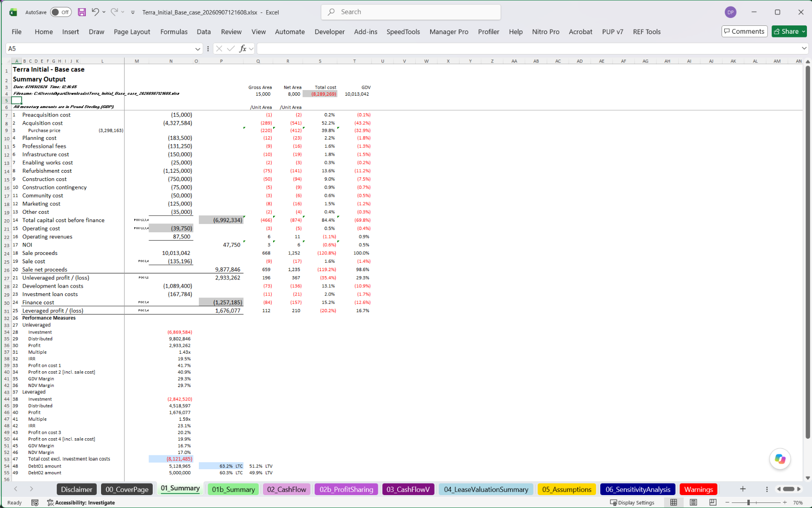Click the Select All corner triangle
The width and height of the screenshot is (812, 508).
pos(7,61)
